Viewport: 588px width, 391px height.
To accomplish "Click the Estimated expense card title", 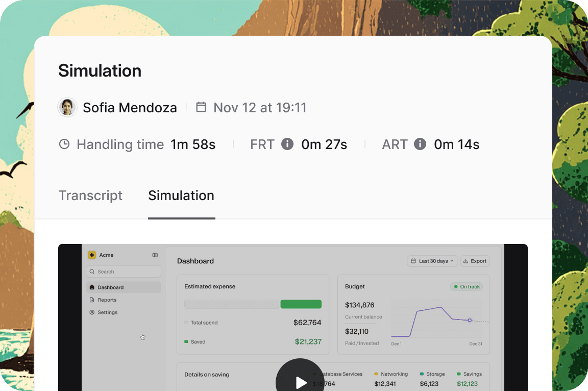I will click(x=210, y=286).
